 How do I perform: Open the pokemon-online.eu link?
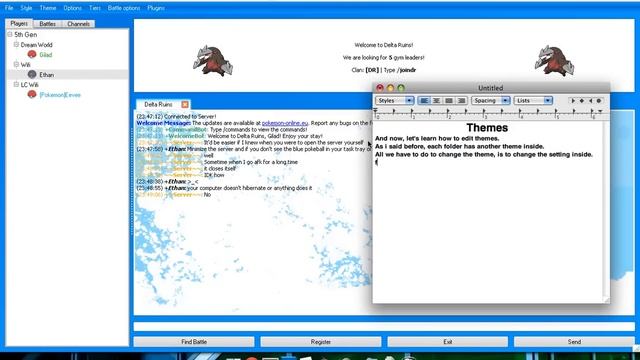pyautogui.click(x=285, y=123)
